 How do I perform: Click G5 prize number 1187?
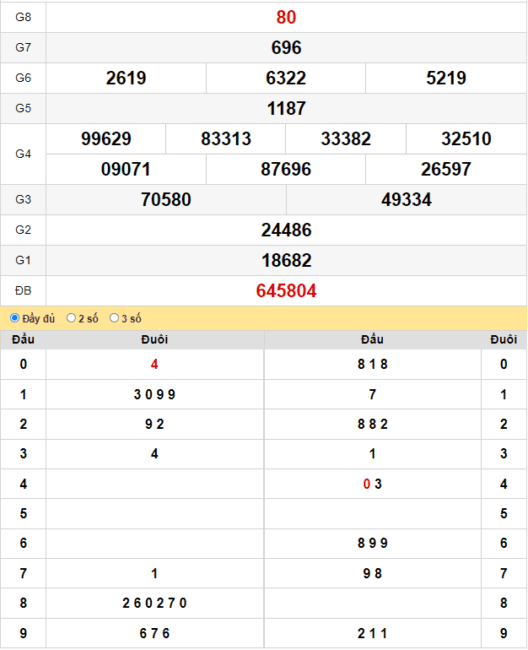286,108
